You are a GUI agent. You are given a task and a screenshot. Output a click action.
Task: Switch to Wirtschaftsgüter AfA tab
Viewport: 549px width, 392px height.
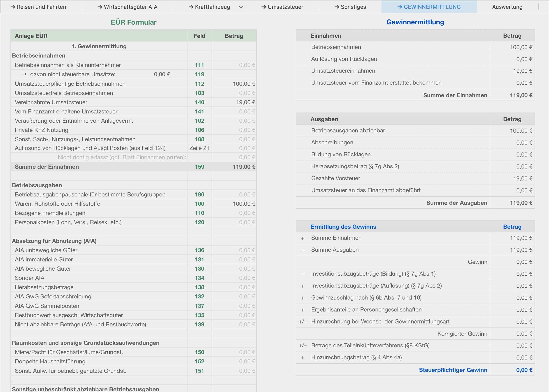[127, 7]
